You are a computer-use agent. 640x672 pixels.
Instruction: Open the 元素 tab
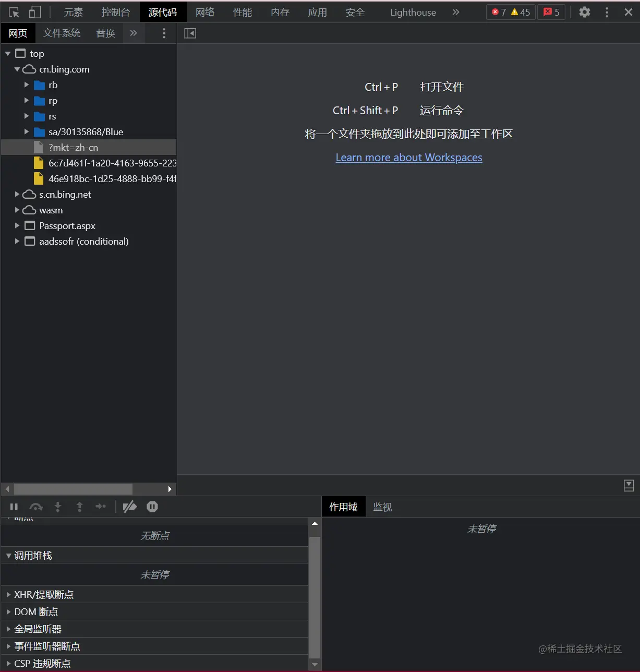tap(73, 12)
